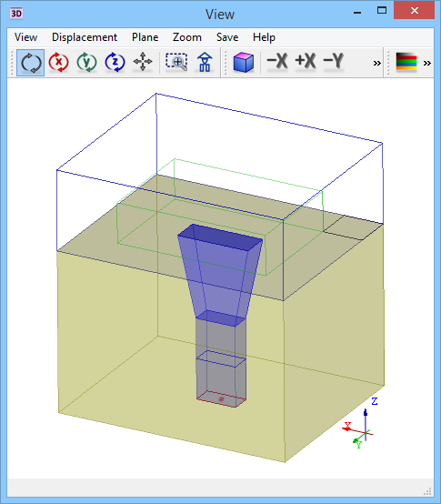Screen dimensions: 441x504
Task: Click the color scale palette icon
Action: click(x=406, y=62)
